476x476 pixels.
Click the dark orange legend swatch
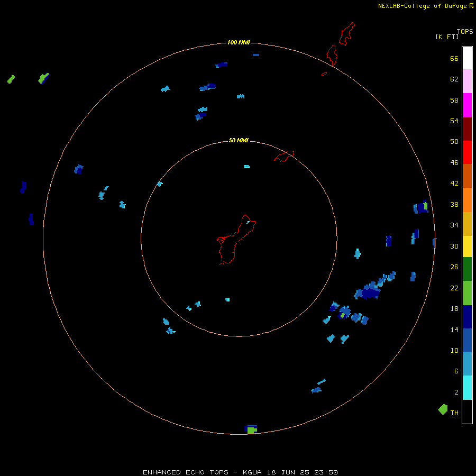pyautogui.click(x=467, y=176)
